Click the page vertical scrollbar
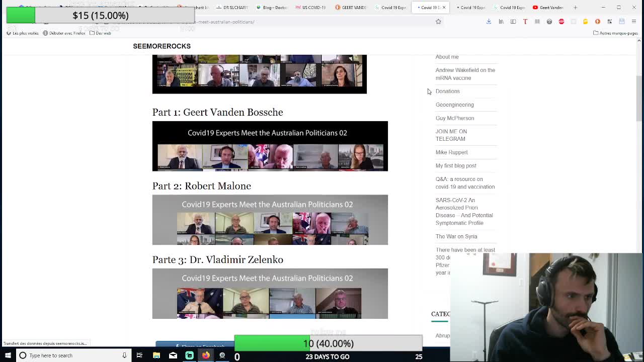This screenshot has height=362, width=644. (x=639, y=98)
